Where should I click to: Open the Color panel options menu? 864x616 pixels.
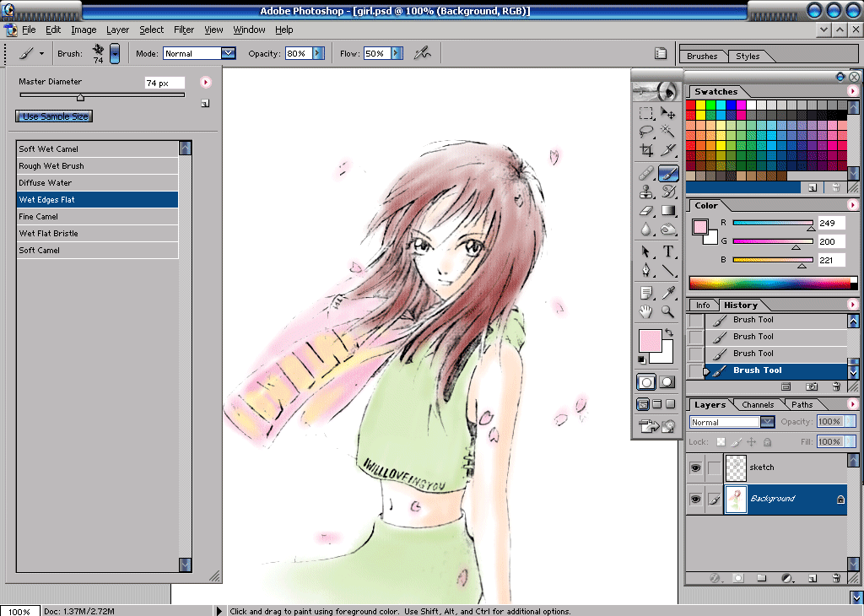853,205
